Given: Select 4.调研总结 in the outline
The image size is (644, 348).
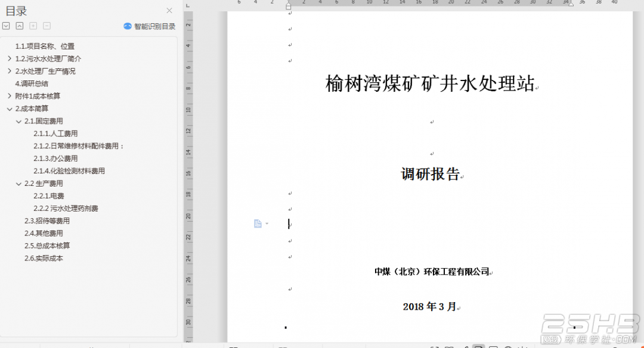Looking at the screenshot, I should [32, 83].
